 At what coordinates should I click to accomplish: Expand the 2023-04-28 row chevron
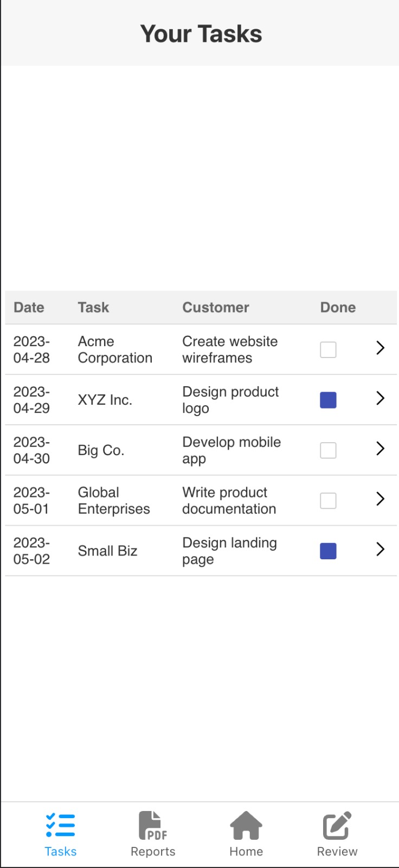point(380,348)
